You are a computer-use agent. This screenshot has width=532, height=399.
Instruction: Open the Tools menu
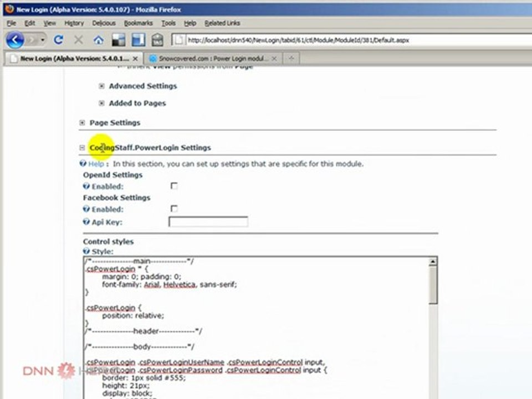click(168, 23)
